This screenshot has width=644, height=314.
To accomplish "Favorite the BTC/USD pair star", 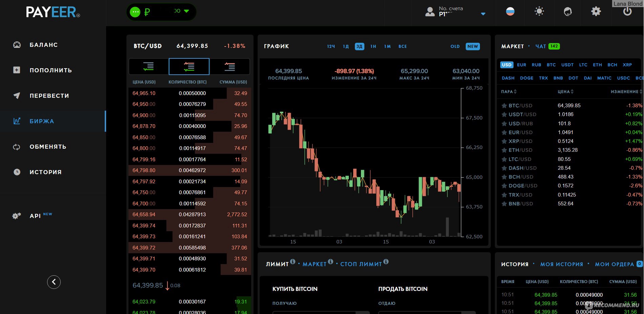I will click(x=504, y=106).
